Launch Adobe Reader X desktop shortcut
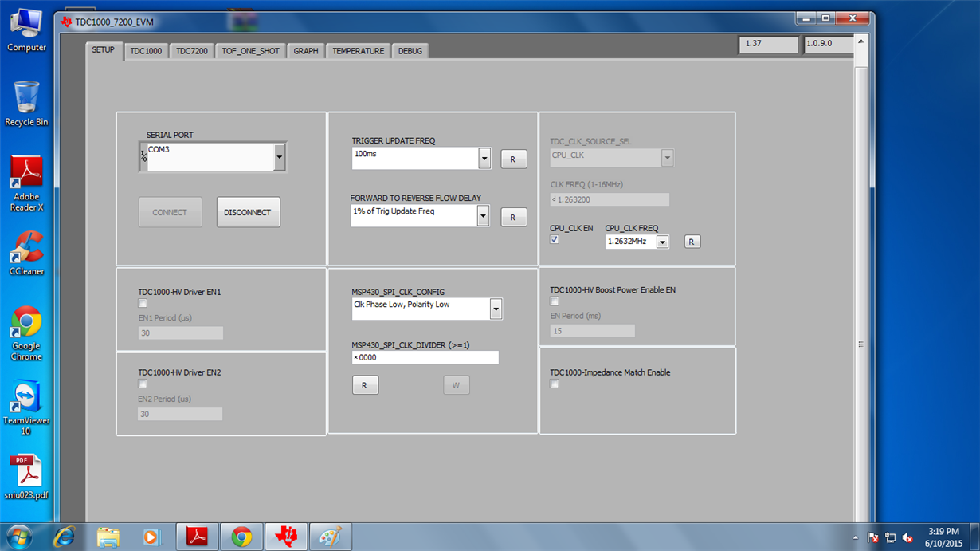980x551 pixels. point(26,184)
